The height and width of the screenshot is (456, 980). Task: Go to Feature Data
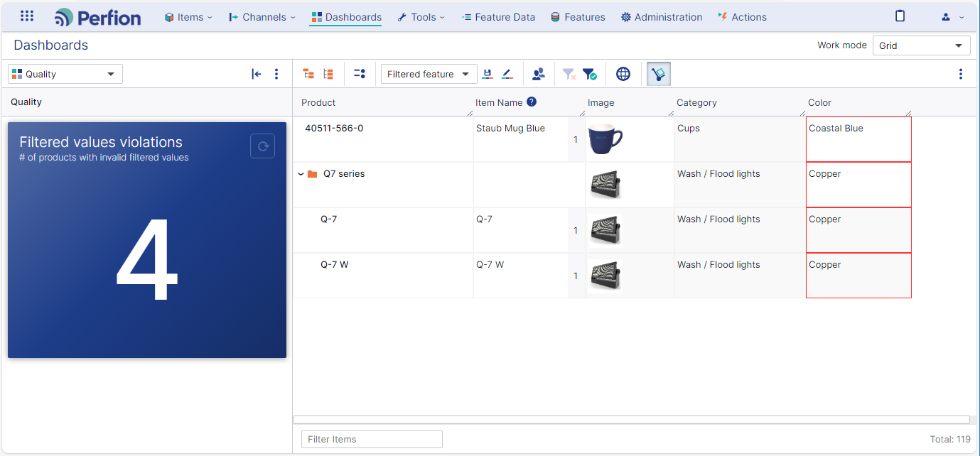pyautogui.click(x=498, y=17)
